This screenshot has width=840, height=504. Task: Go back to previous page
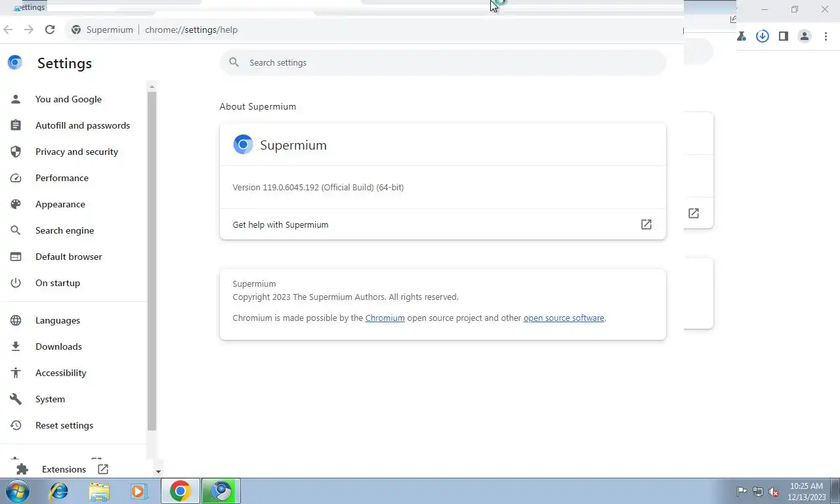9,30
